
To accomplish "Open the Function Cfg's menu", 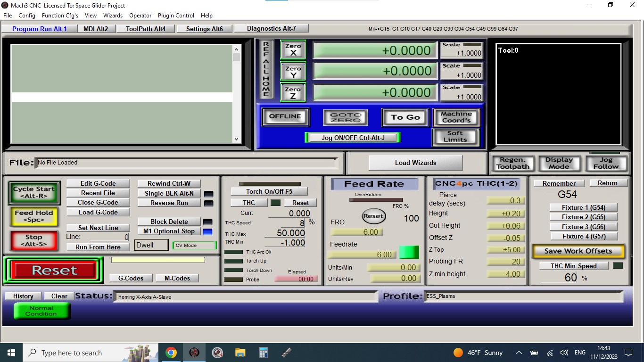I will [x=60, y=16].
